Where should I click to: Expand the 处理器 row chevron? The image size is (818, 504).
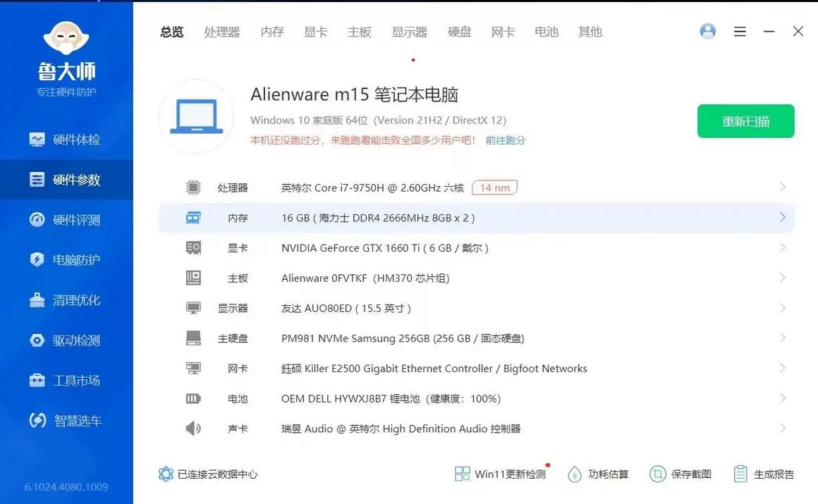[x=783, y=187]
